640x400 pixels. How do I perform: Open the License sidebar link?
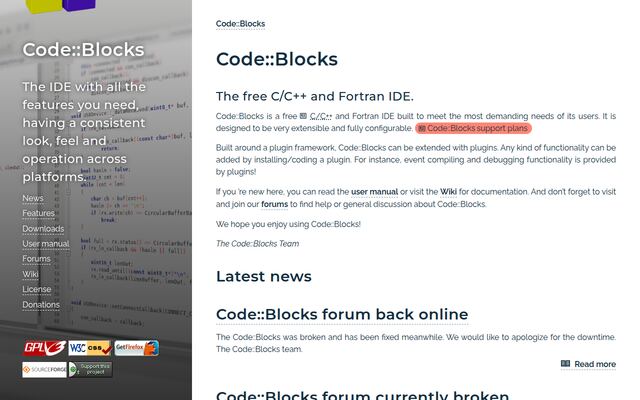pyautogui.click(x=37, y=289)
